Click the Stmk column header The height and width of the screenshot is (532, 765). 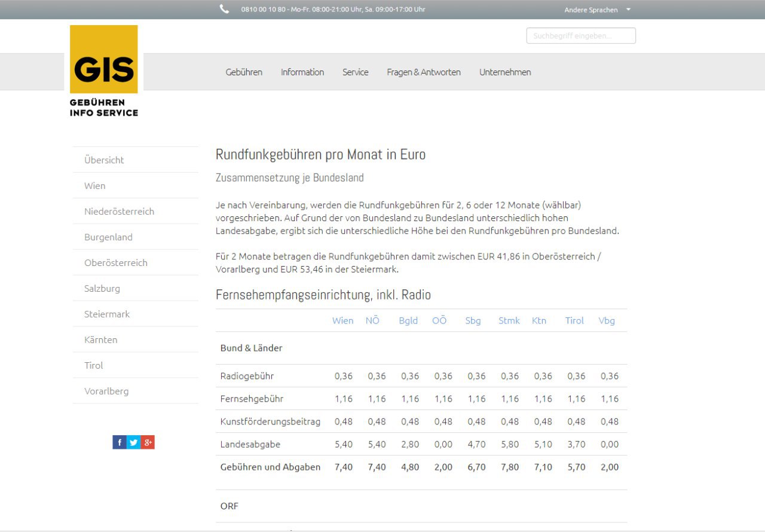(509, 320)
